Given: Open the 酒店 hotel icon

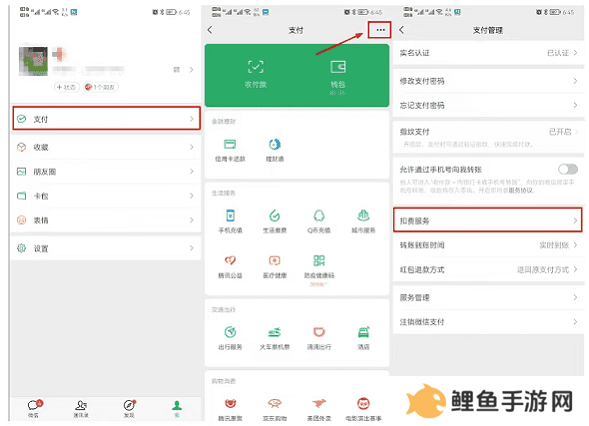Looking at the screenshot, I should pos(363,332).
